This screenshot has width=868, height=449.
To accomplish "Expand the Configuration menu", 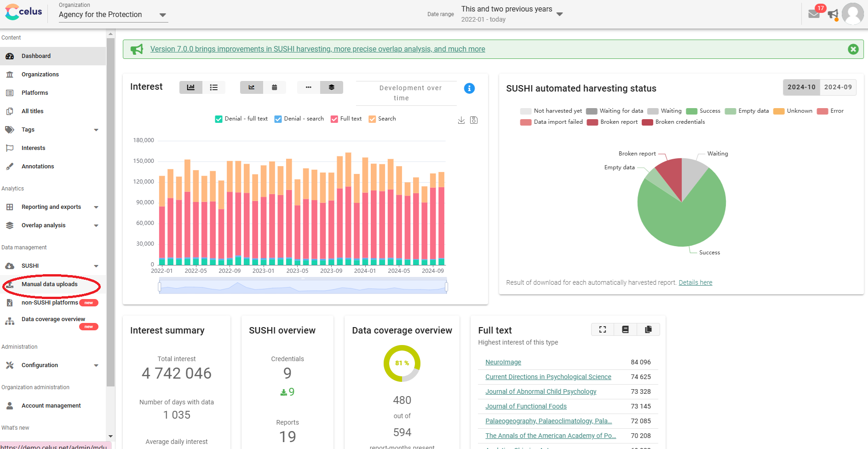I will [x=53, y=365].
